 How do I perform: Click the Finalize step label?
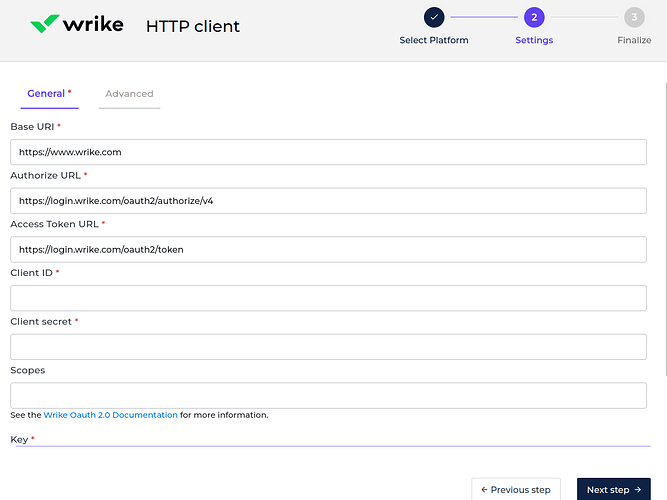(x=634, y=40)
